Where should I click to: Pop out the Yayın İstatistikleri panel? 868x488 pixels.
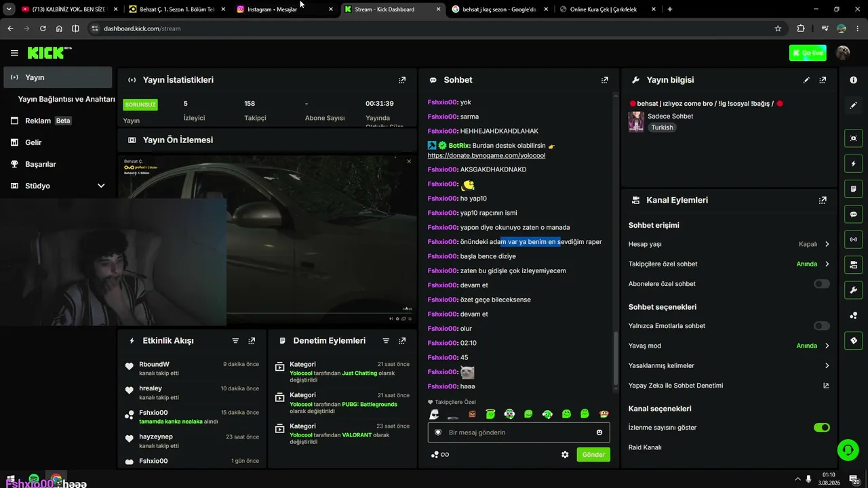click(402, 80)
